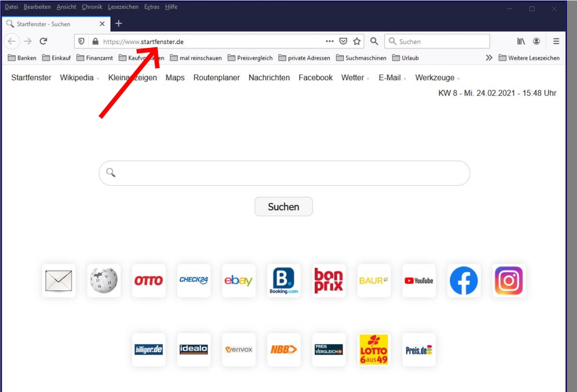Open the NBB shortcut tile
577x392 pixels.
(x=283, y=350)
